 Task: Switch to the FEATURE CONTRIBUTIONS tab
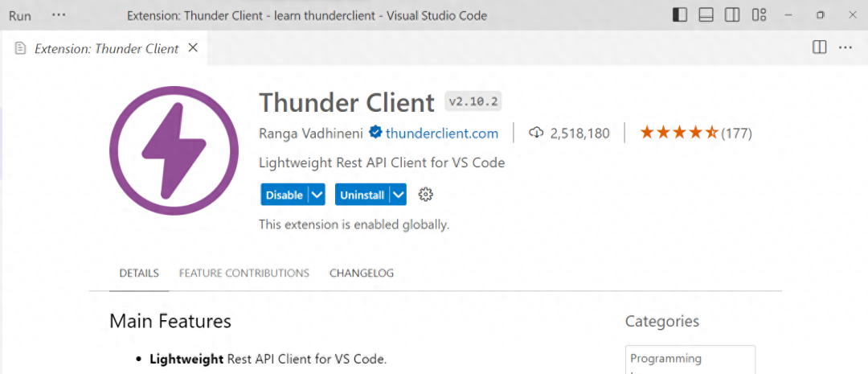(x=244, y=273)
